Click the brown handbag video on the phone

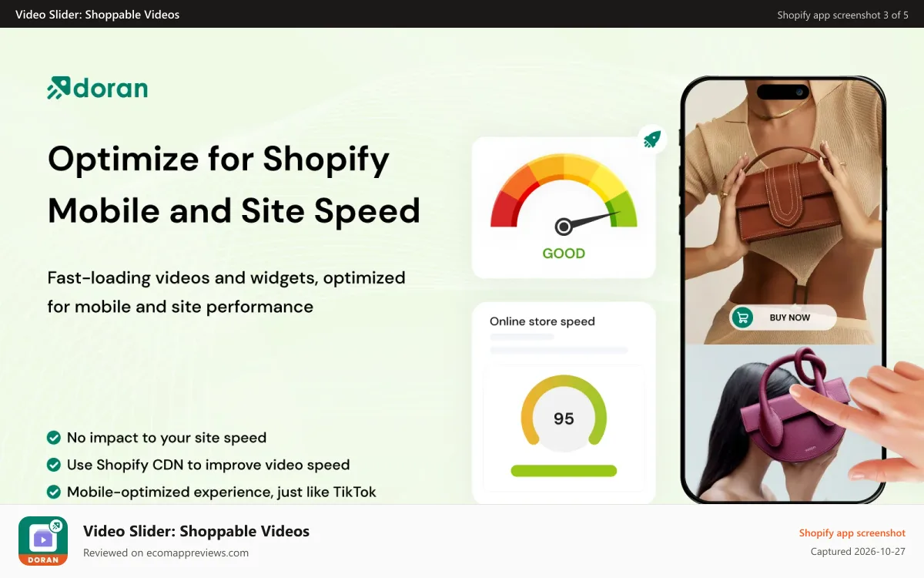pos(783,212)
